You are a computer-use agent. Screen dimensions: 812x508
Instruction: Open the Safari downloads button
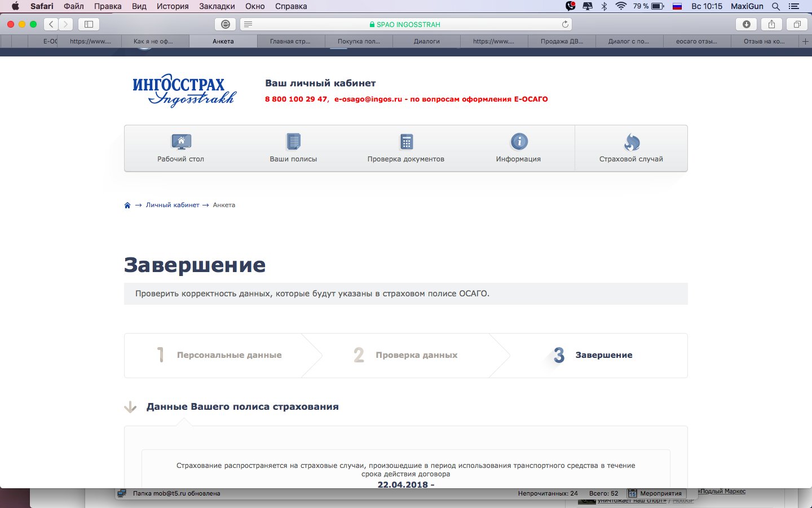pyautogui.click(x=746, y=24)
